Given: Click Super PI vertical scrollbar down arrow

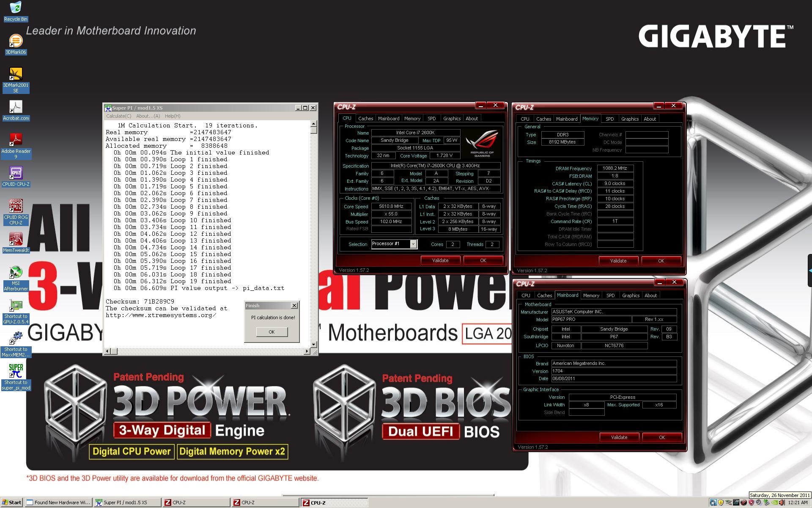Looking at the screenshot, I should coord(314,345).
